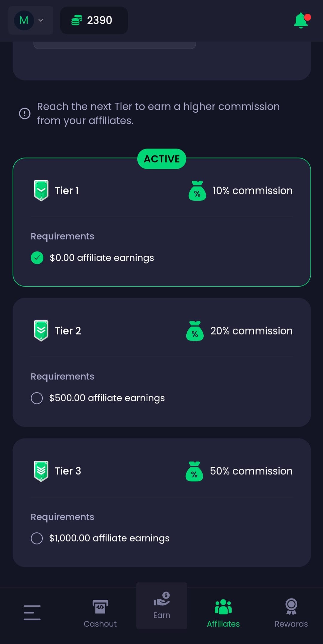Click the info icon beside tier notice
323x644 pixels.
[25, 114]
